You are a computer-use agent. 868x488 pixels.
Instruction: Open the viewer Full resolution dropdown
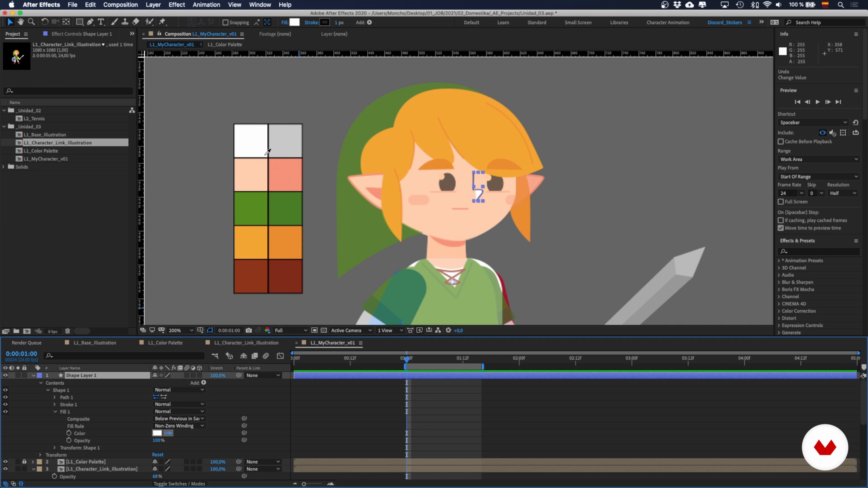291,330
